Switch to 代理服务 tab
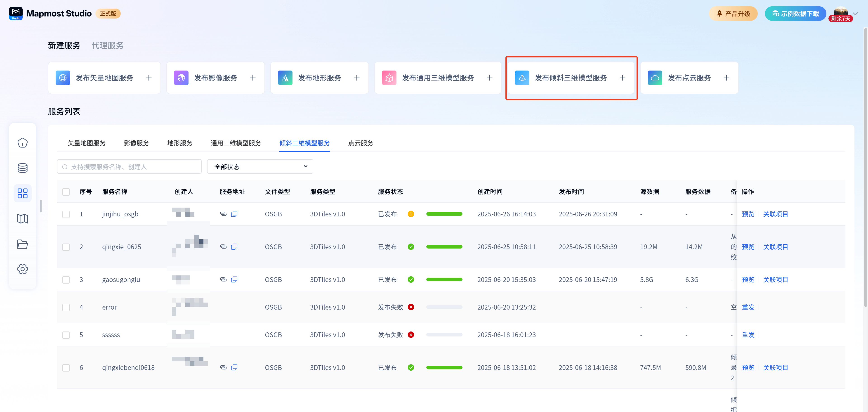Image resolution: width=868 pixels, height=412 pixels. pos(108,45)
